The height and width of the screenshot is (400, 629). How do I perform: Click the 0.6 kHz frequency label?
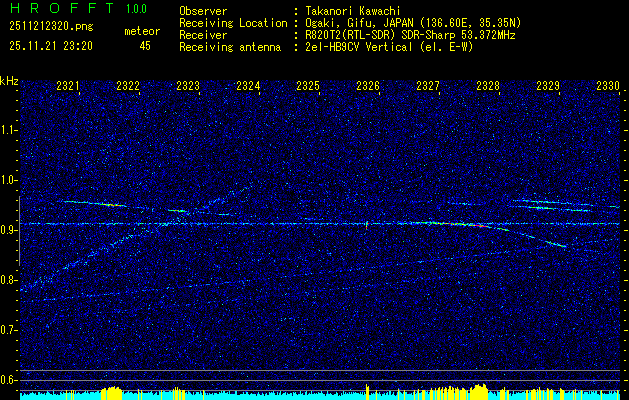tap(8, 380)
